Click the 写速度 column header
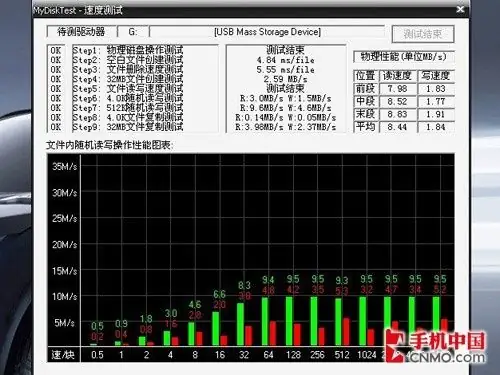Viewport: 500px width, 375px height. click(x=436, y=76)
